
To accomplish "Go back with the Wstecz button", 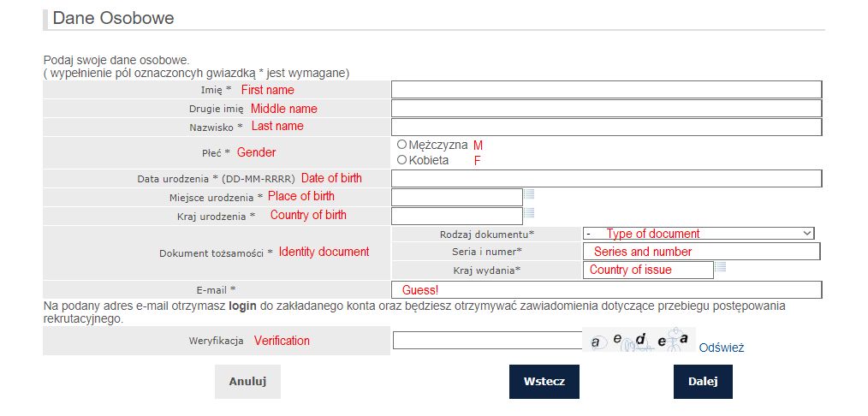I will point(544,382).
